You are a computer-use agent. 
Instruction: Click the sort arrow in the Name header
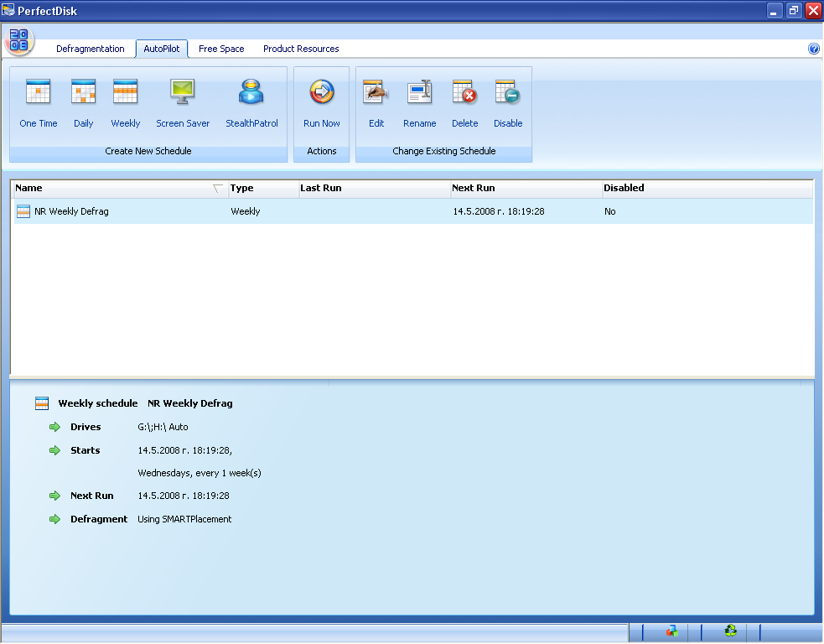218,188
